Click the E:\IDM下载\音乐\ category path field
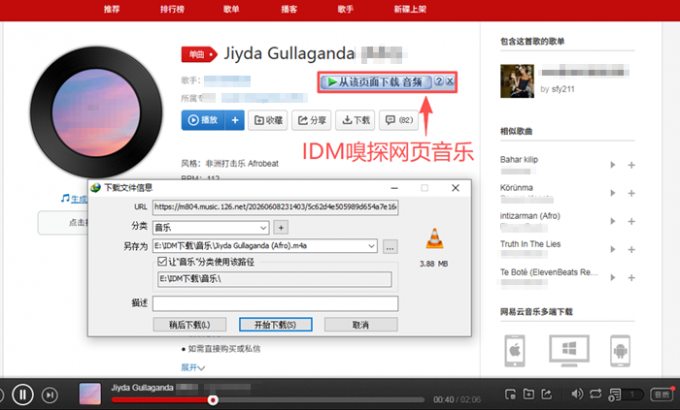Viewport: 680px width, 410px height. click(275, 279)
